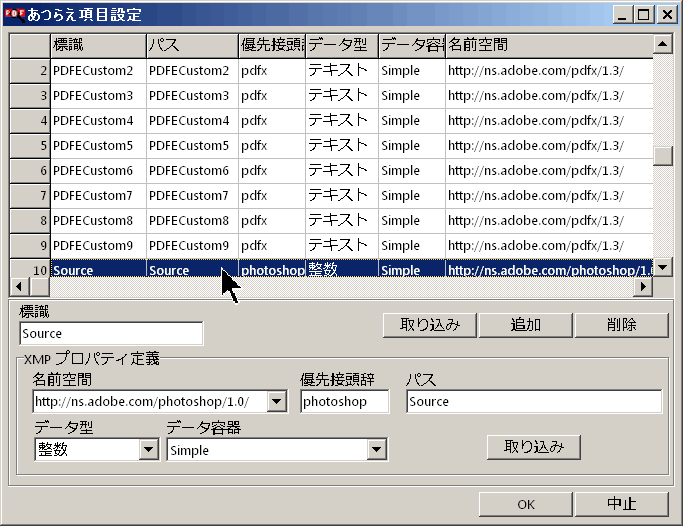Cancel using the 中止 button
The width and height of the screenshot is (683, 526).
point(621,504)
